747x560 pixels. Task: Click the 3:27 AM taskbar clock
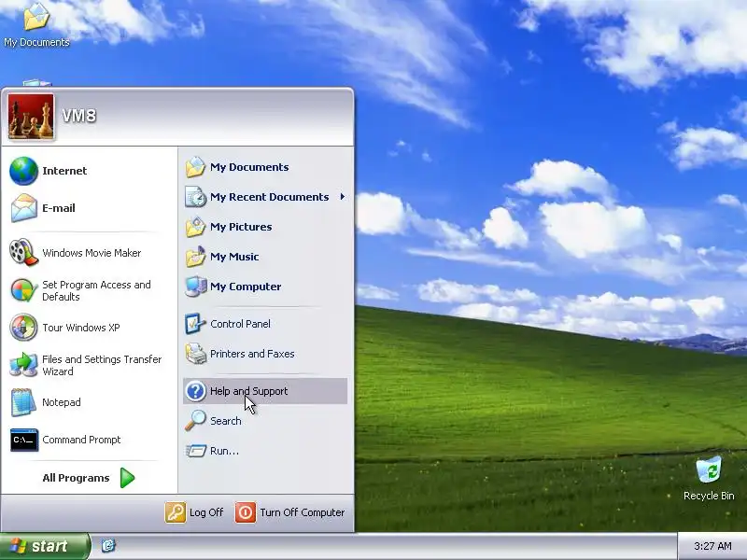point(712,546)
